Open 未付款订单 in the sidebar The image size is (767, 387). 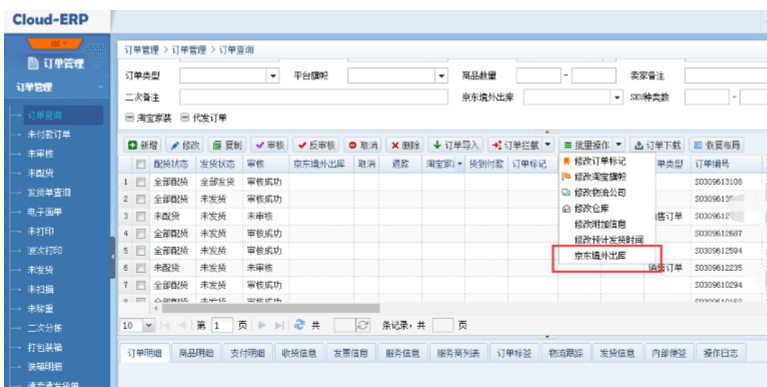[x=49, y=135]
